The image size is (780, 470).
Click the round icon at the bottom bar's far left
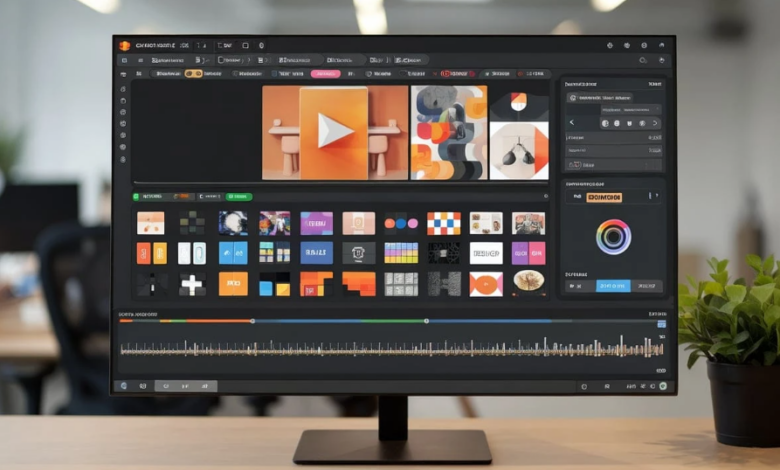pos(123,386)
